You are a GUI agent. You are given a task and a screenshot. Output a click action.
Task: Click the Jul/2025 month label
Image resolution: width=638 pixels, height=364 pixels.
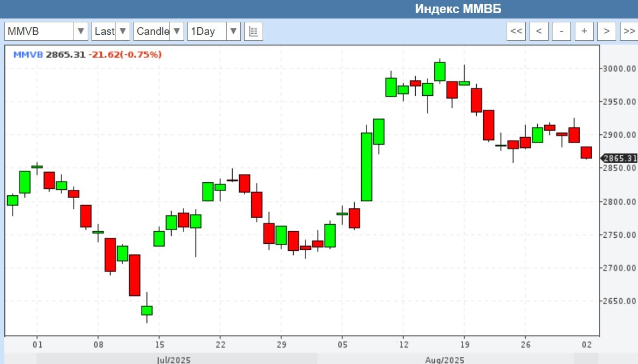click(x=174, y=360)
